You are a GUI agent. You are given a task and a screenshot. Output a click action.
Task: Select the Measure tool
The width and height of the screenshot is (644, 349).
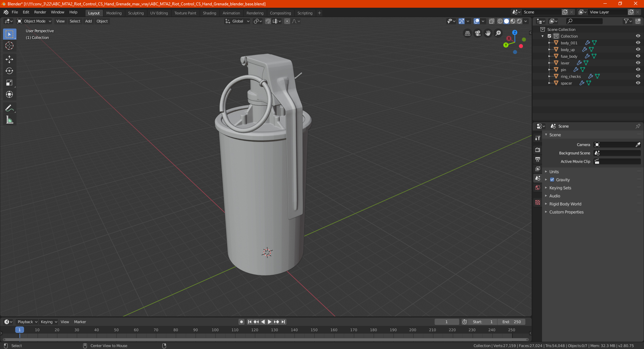click(9, 120)
